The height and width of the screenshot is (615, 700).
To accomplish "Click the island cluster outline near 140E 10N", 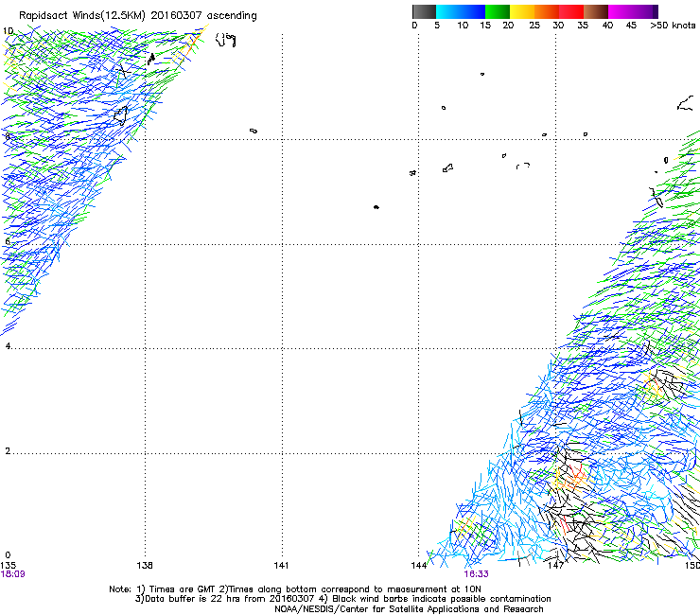I will 226,40.
